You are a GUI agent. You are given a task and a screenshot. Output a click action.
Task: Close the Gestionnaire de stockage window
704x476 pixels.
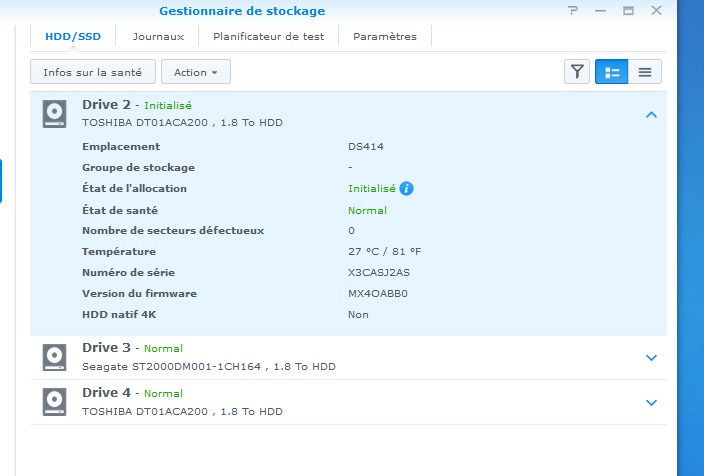(656, 10)
